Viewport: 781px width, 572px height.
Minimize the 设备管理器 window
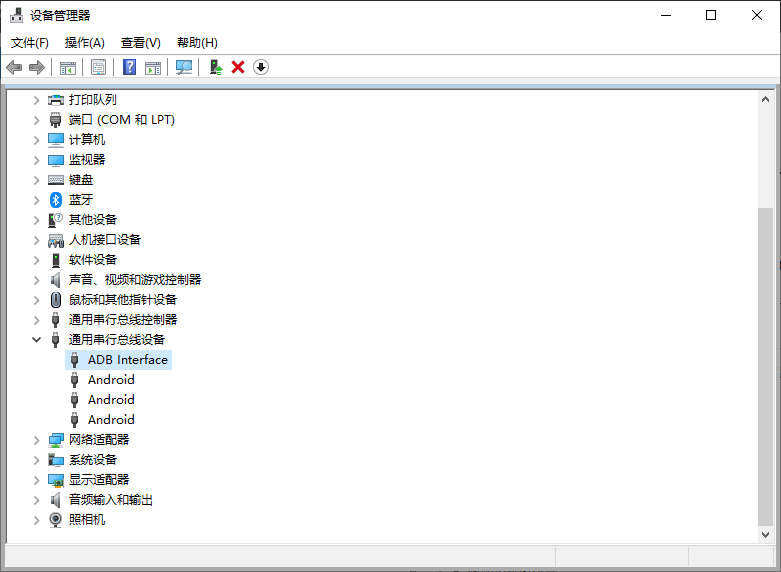tap(666, 15)
